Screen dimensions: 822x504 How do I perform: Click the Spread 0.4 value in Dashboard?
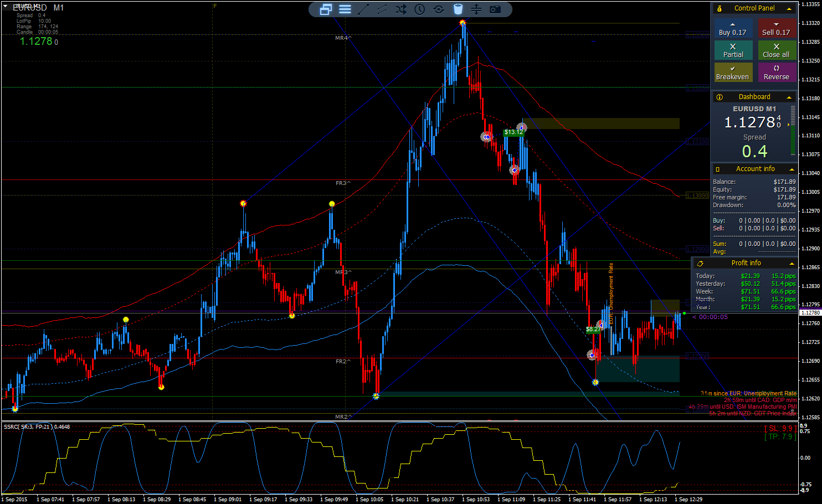(x=754, y=151)
